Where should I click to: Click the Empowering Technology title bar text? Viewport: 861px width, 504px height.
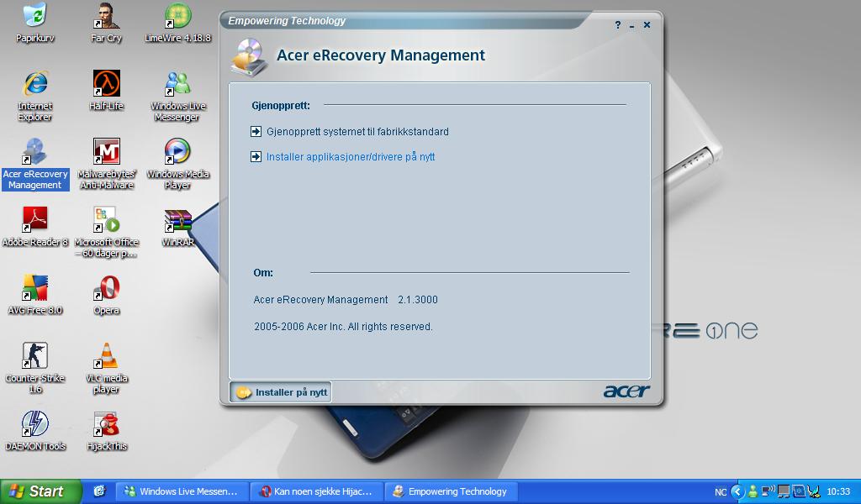pos(287,21)
